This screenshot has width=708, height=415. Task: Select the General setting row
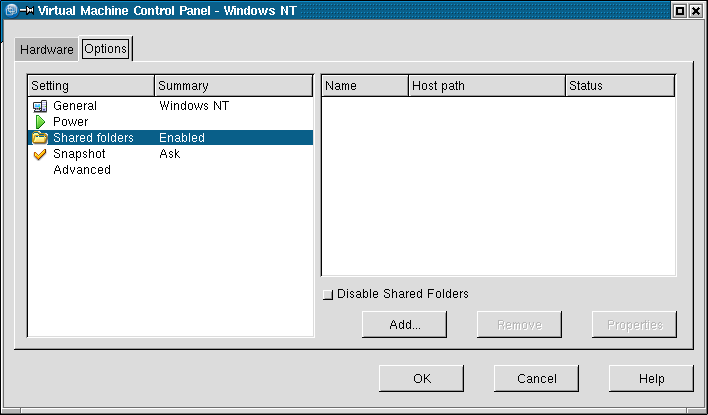click(x=170, y=106)
